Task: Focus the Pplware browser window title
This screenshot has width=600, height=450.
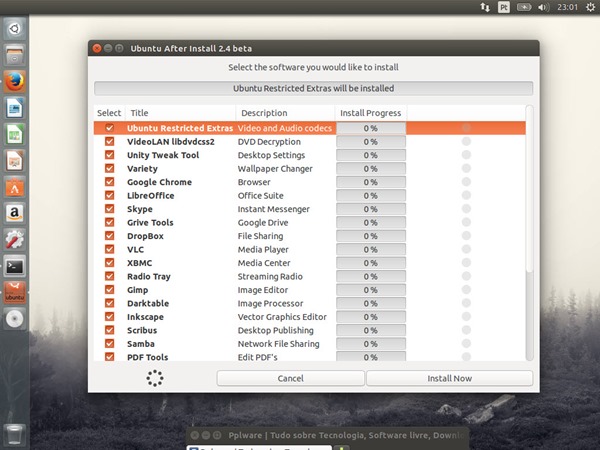Action: tap(346, 435)
